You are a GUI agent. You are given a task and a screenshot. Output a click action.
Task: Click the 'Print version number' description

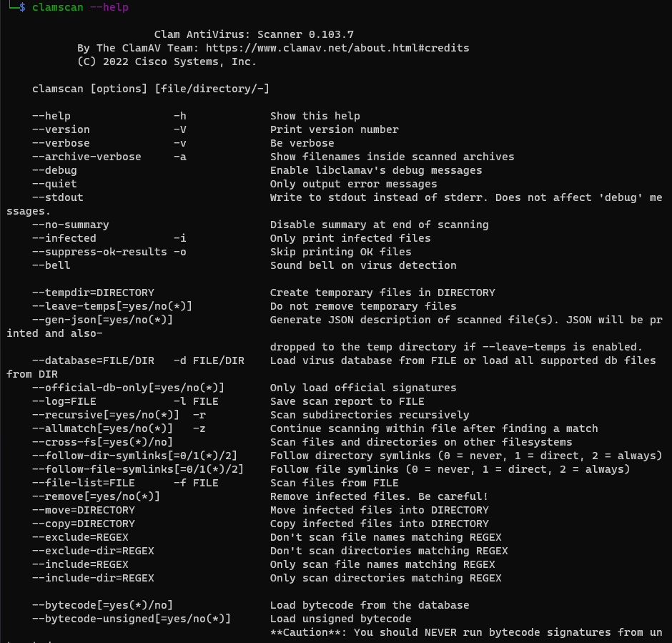click(335, 129)
